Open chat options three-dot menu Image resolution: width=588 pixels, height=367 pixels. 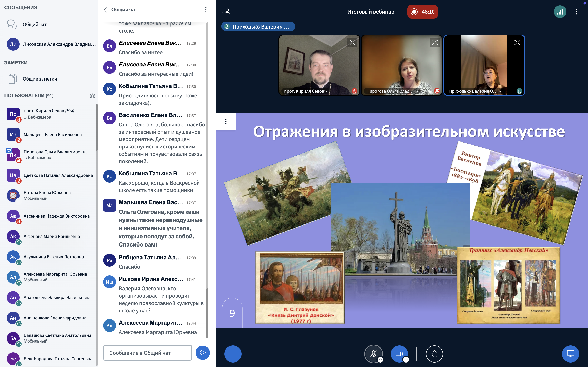pyautogui.click(x=206, y=10)
